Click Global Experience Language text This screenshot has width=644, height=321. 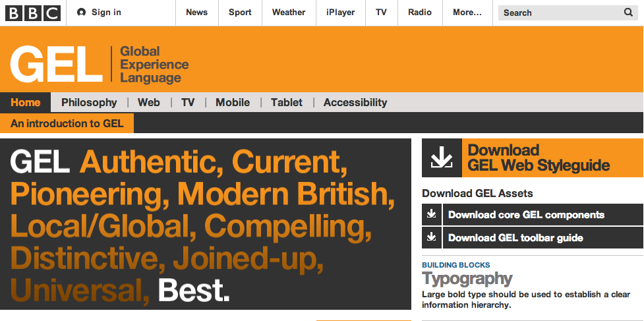point(154,65)
